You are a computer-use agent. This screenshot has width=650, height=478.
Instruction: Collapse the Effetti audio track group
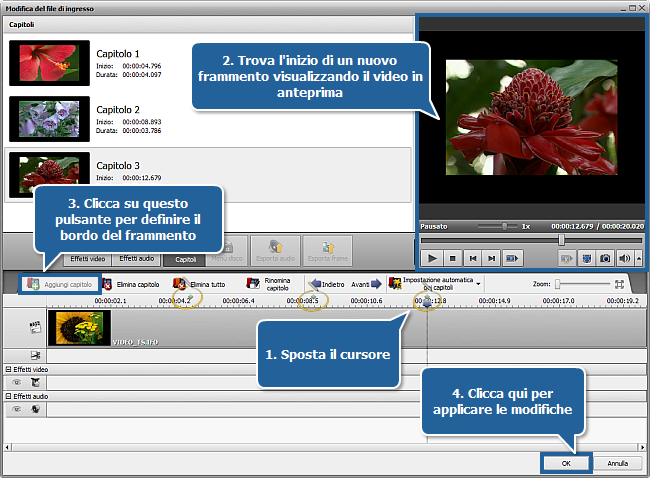point(8,395)
